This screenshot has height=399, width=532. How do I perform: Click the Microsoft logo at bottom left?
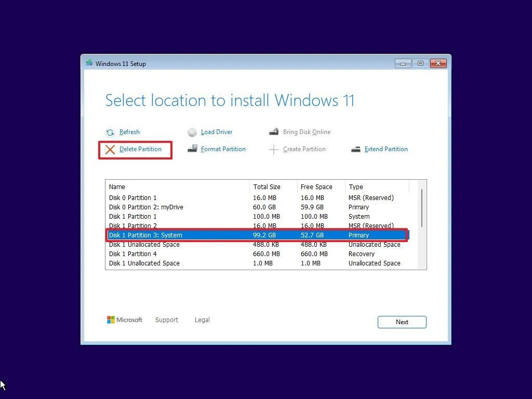tap(111, 320)
